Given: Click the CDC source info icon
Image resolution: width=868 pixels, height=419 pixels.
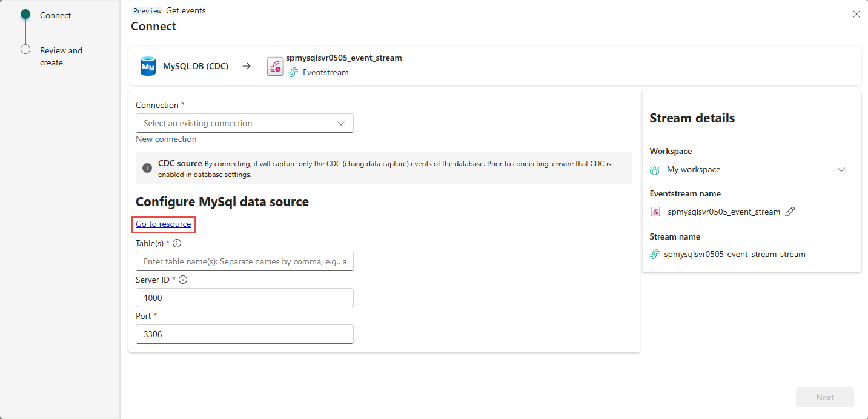Looking at the screenshot, I should tap(147, 168).
